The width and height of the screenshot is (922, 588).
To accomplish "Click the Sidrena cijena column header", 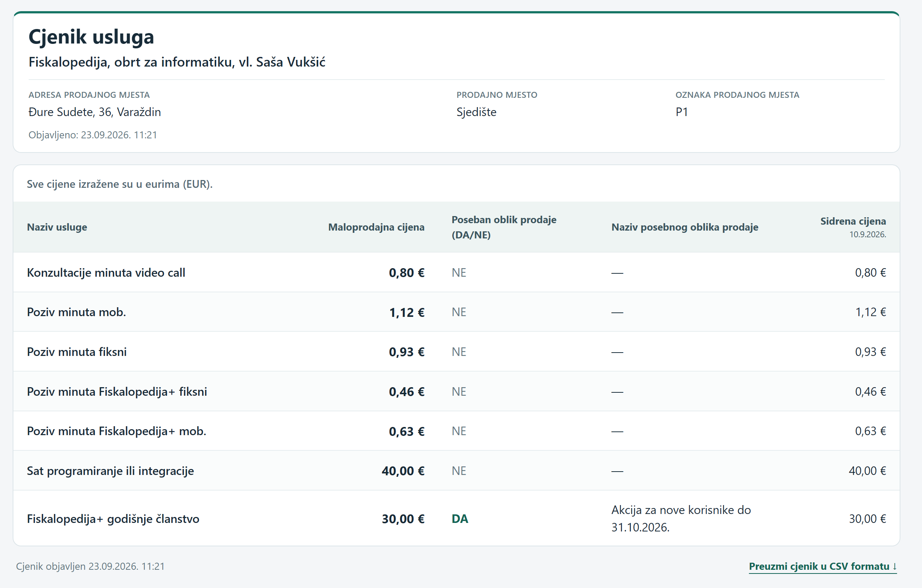I will click(853, 221).
